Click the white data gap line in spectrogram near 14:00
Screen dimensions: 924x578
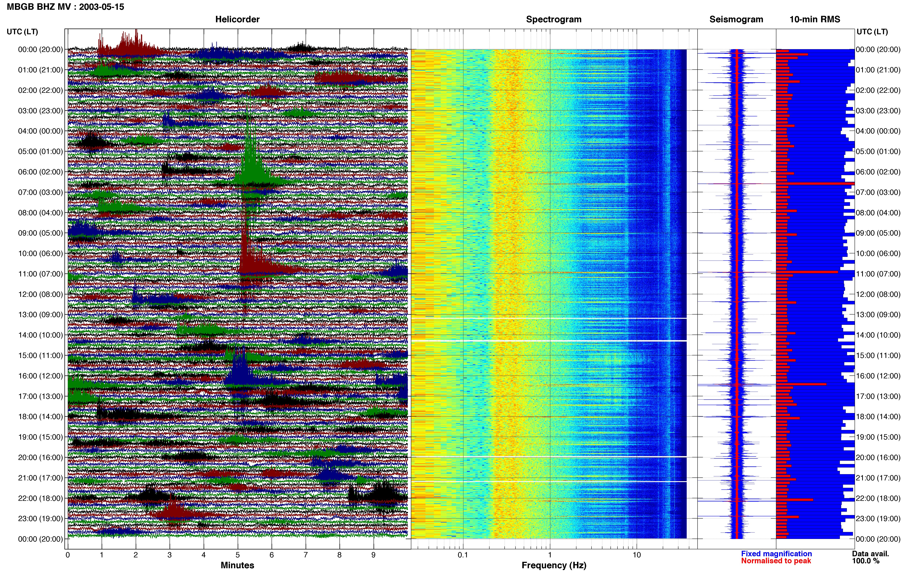[549, 341]
